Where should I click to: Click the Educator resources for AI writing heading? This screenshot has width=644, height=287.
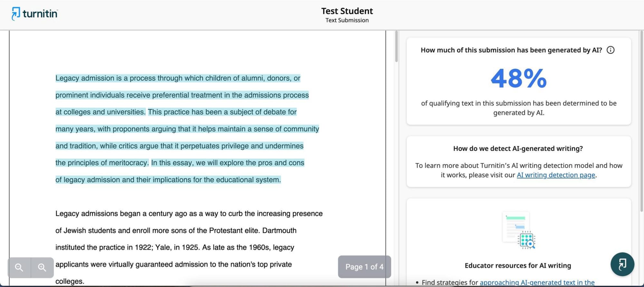518,265
